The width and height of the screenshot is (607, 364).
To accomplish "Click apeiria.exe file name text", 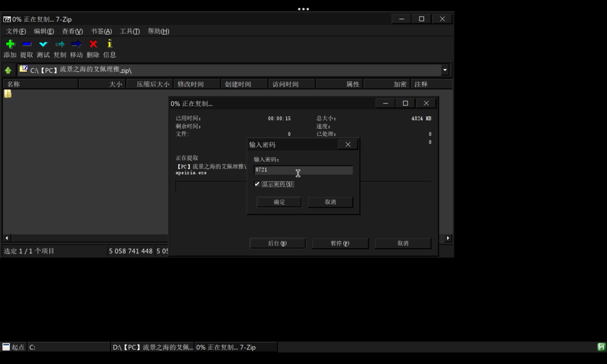I will pos(191,173).
